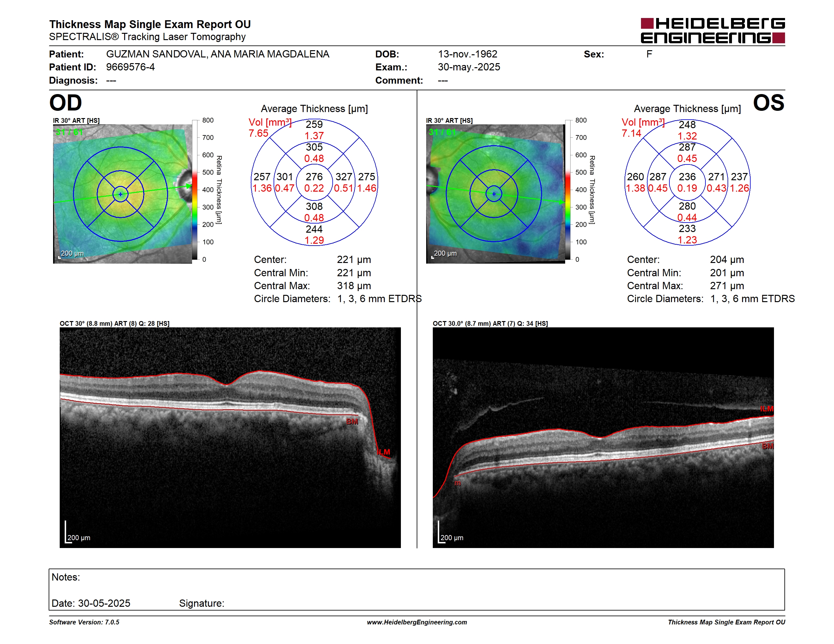Click the OD retina thickness color scale bar
The width and height of the screenshot is (834, 644).
coord(195,190)
